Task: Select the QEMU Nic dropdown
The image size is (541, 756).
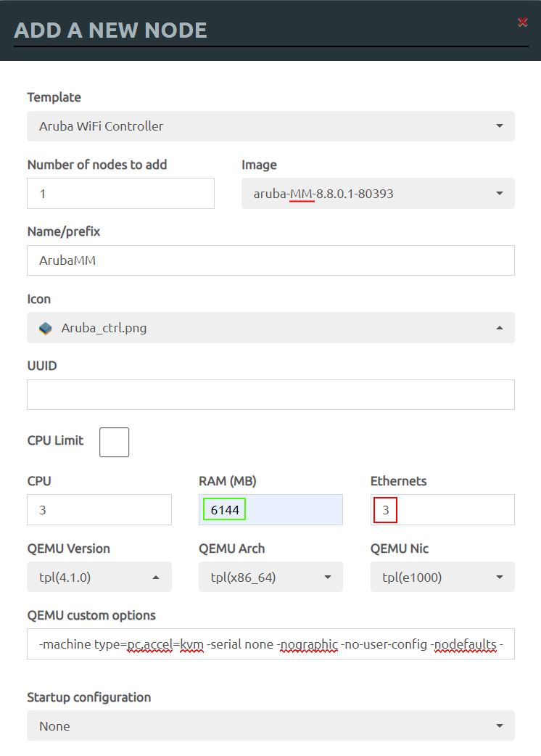Action: click(442, 578)
